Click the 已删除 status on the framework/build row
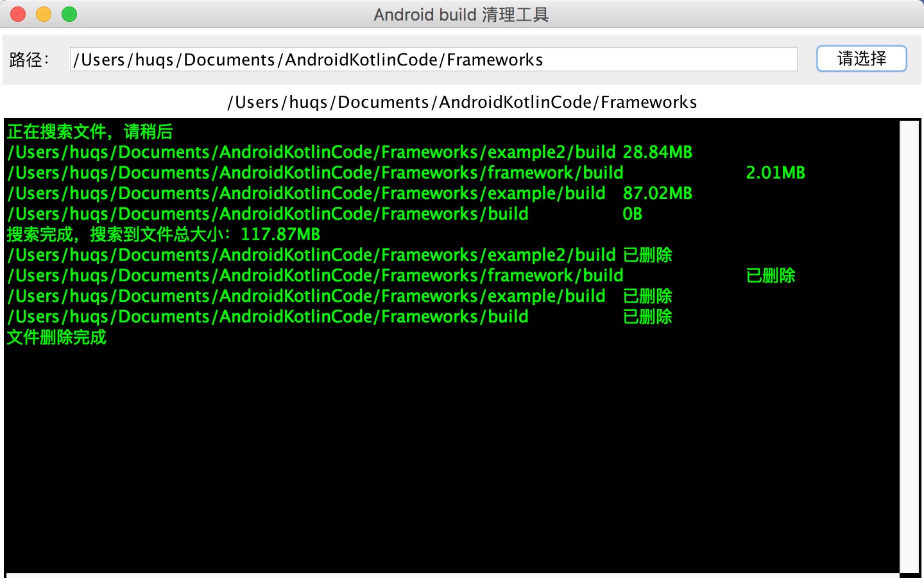924x578 pixels. (771, 276)
